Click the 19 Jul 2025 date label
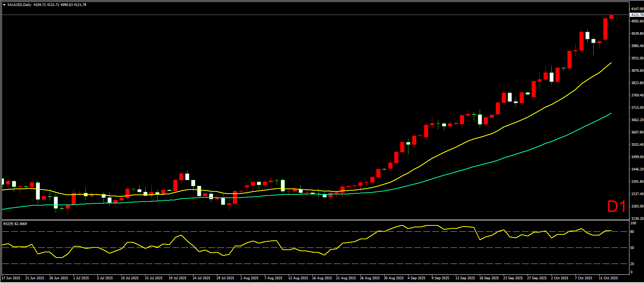Viewport: 644px width, 283px height. click(177, 278)
